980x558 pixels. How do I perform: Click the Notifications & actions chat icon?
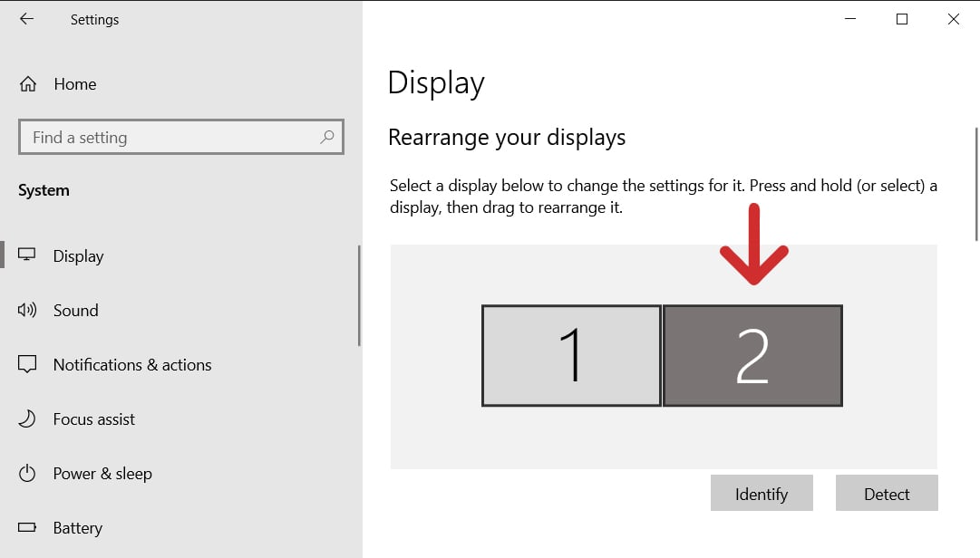tap(28, 364)
